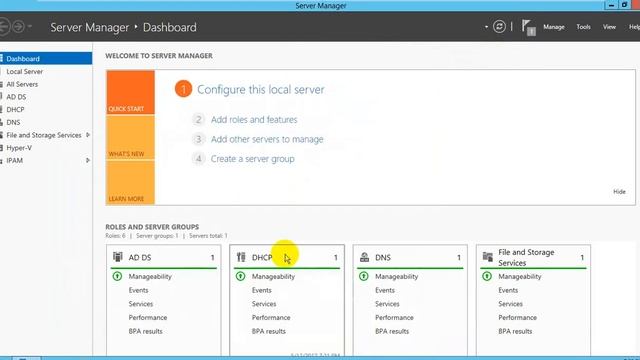Screen dimensions: 640x360
Task: Open Services in the DNS tile
Action: coord(387,304)
